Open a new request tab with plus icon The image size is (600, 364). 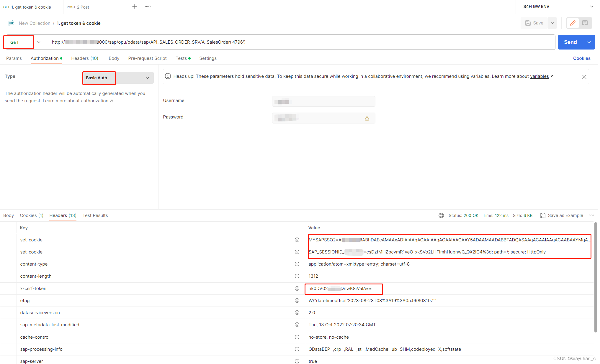135,6
